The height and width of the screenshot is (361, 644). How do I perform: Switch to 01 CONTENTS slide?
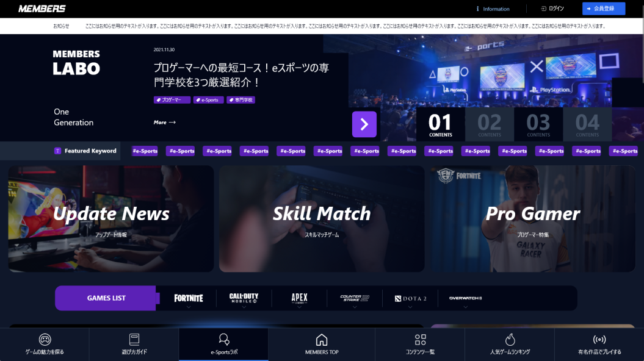click(x=440, y=125)
